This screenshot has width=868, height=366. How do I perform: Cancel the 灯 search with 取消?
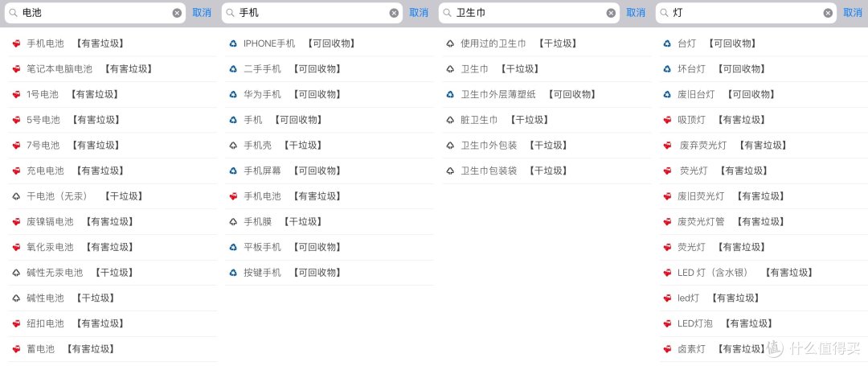tap(853, 13)
